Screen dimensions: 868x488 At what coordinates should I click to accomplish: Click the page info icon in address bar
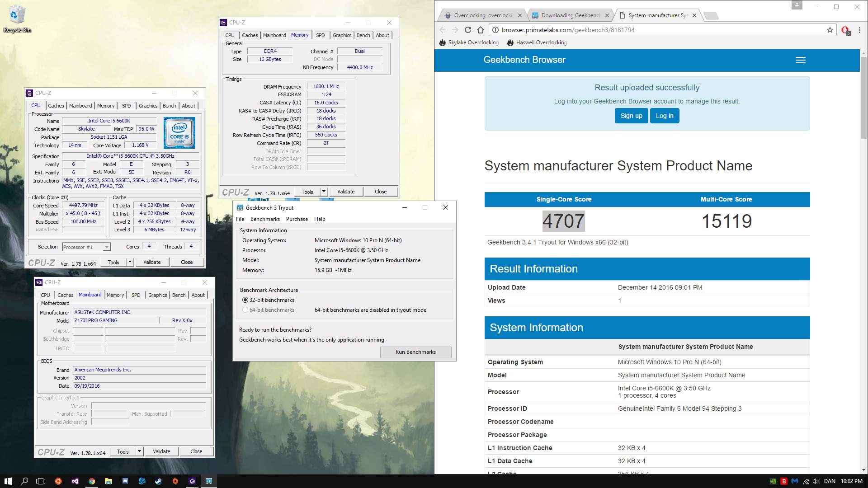tap(495, 30)
